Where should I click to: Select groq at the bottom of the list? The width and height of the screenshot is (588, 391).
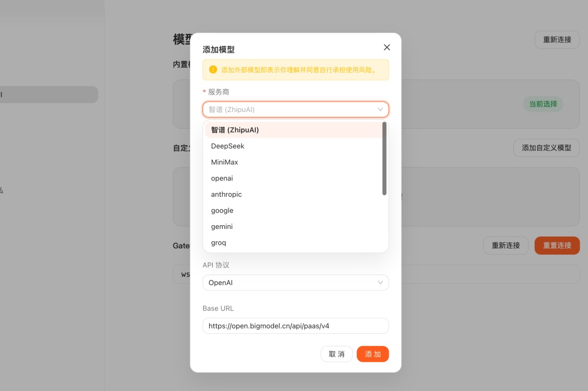click(218, 243)
